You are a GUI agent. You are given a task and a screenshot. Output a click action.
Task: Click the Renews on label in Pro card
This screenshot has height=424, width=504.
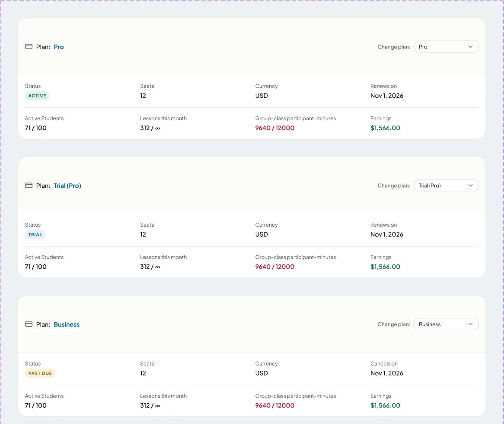coord(383,86)
